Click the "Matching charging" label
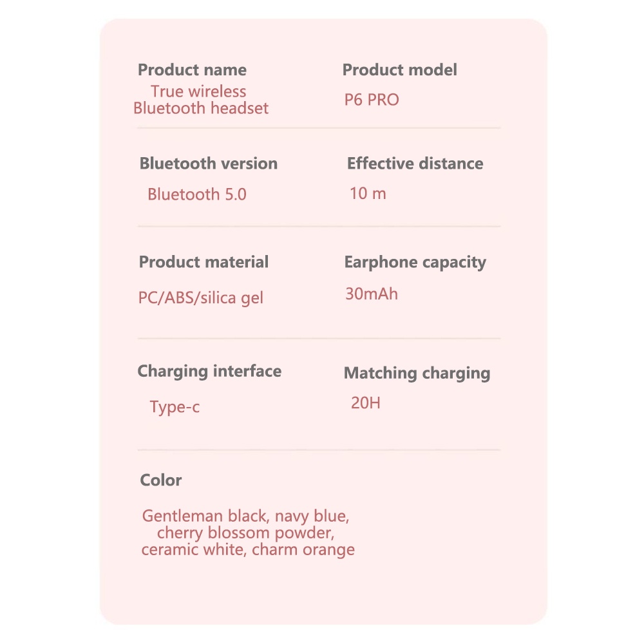Screen dimensions: 644x644 point(417,374)
